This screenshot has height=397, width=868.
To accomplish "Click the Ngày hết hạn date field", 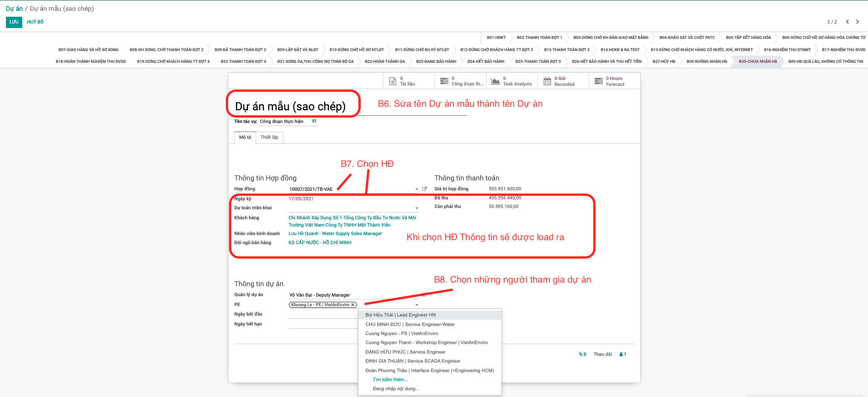I will (323, 324).
